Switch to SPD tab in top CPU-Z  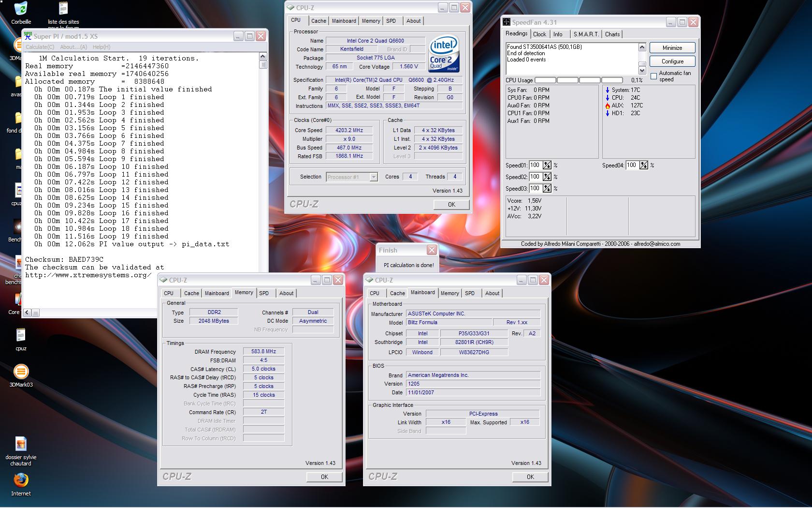tap(391, 21)
